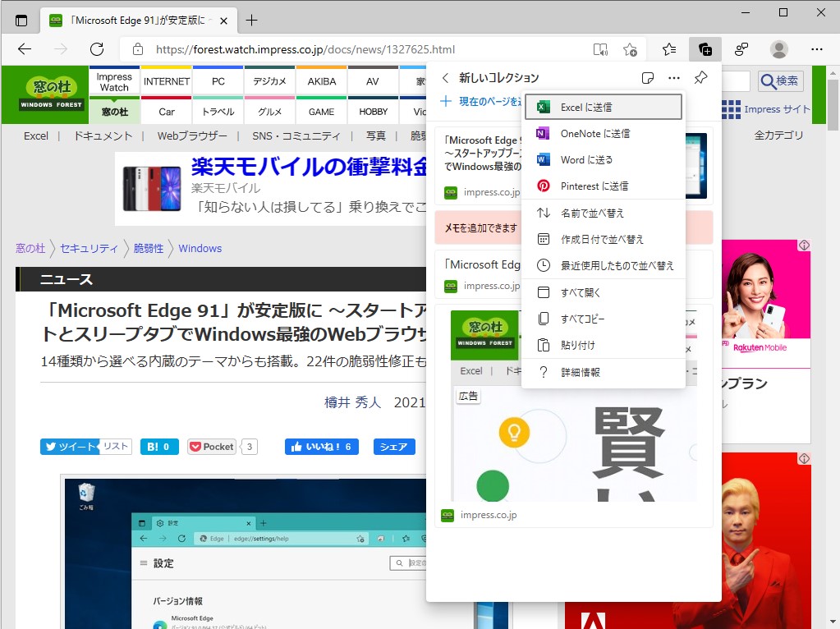
Task: Add current page to favorites via star icon
Action: pos(630,49)
